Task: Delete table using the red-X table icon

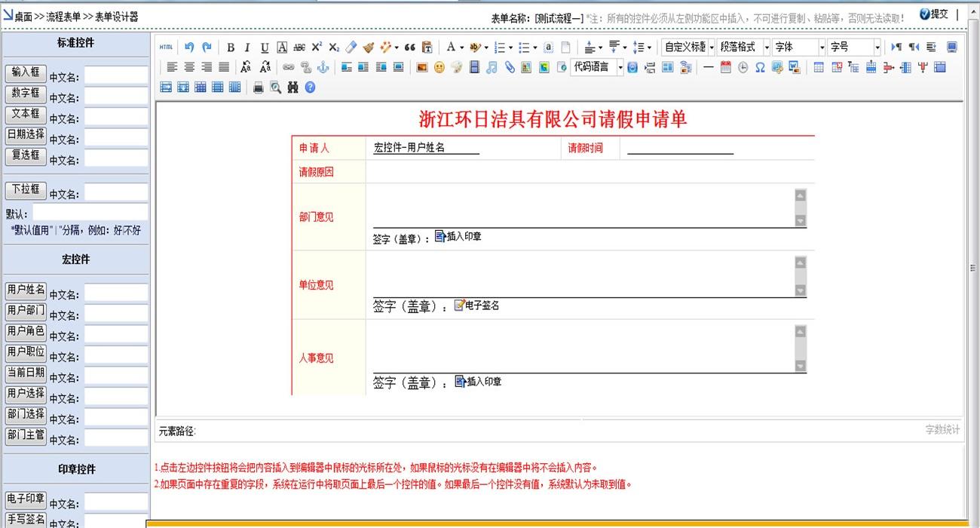Action: pyautogui.click(x=837, y=67)
